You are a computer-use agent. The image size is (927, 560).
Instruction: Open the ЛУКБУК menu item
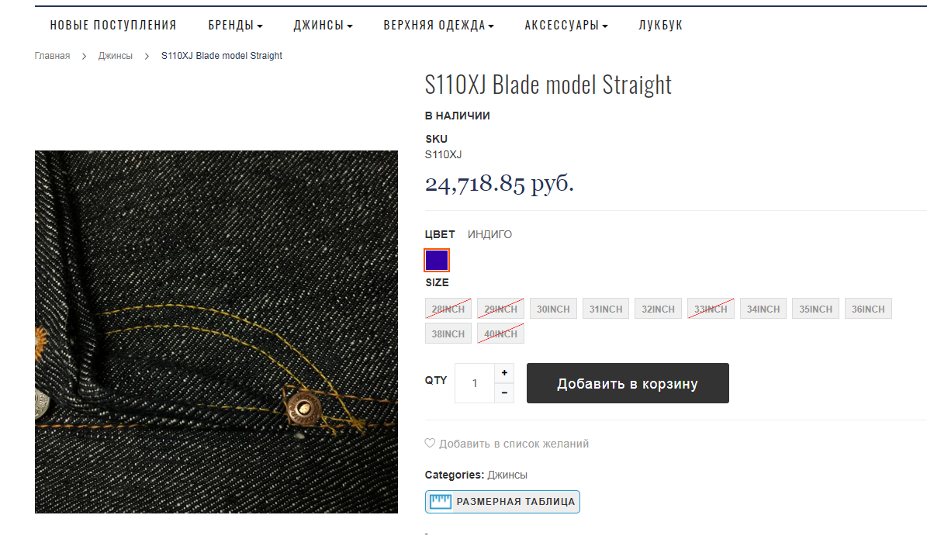pos(660,26)
